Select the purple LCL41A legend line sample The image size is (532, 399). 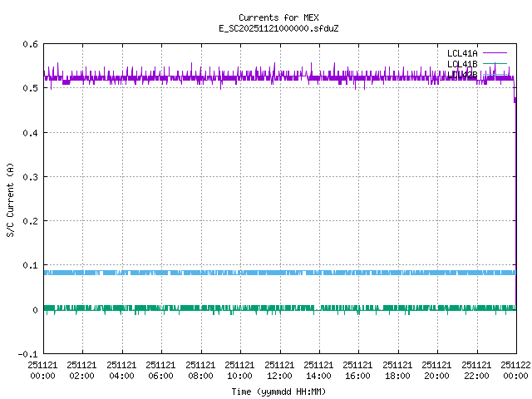(494, 53)
